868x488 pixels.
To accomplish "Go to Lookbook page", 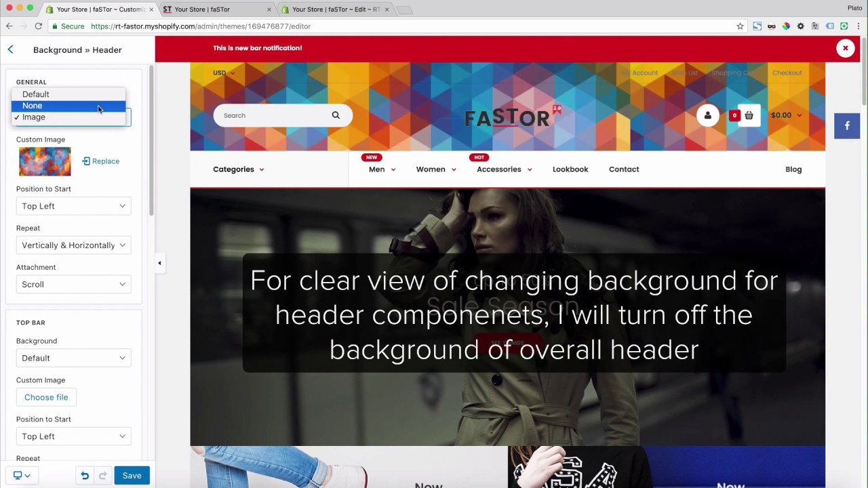I will click(x=570, y=169).
